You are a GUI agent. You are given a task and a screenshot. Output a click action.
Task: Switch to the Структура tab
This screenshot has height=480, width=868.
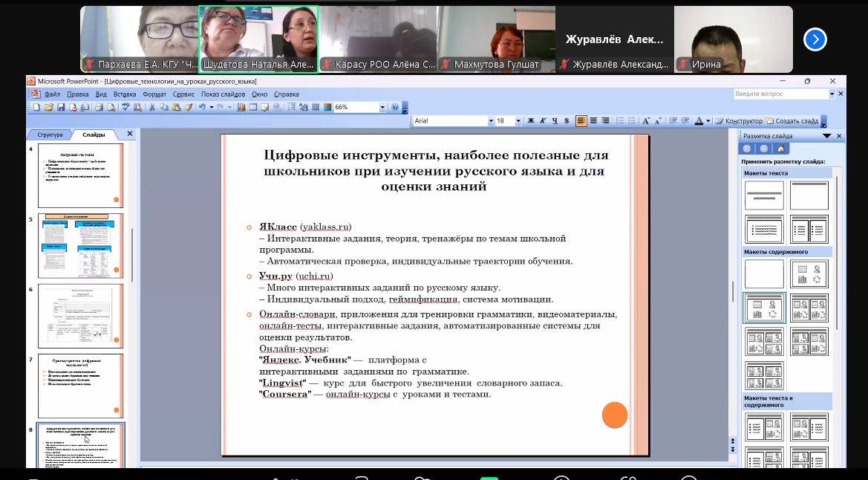[50, 135]
